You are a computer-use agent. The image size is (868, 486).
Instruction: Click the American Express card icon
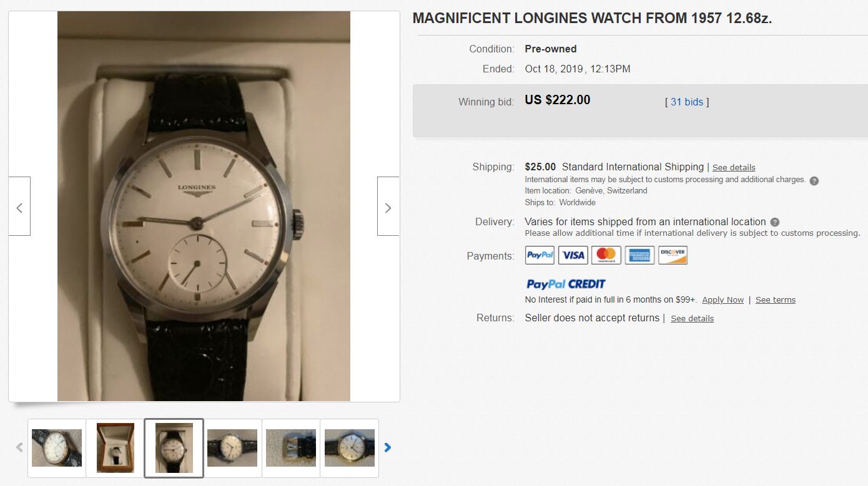[639, 255]
